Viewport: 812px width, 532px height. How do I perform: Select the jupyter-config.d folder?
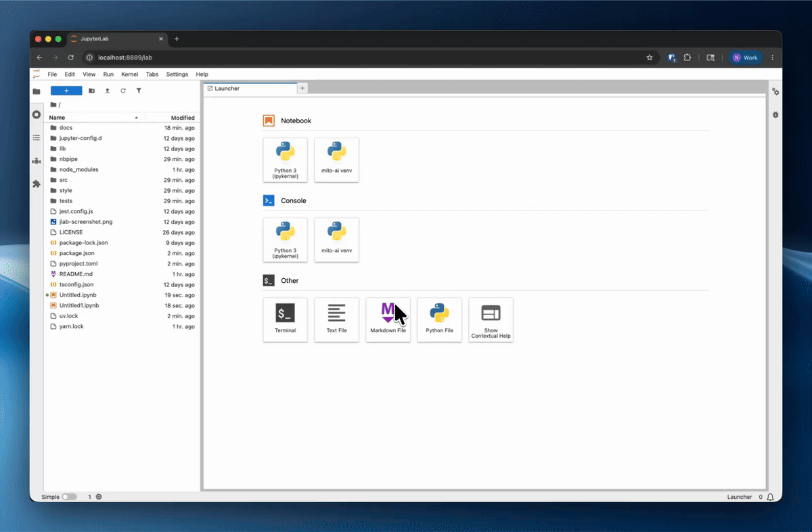click(x=122, y=138)
